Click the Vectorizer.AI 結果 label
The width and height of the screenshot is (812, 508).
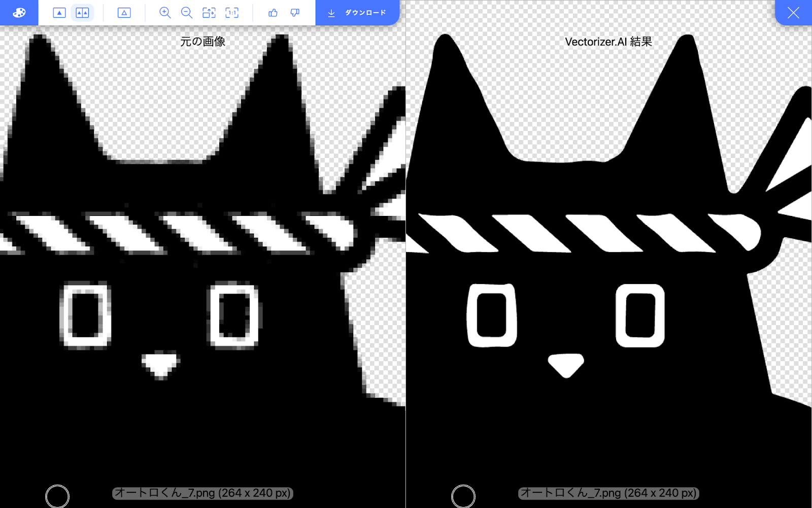click(x=608, y=42)
